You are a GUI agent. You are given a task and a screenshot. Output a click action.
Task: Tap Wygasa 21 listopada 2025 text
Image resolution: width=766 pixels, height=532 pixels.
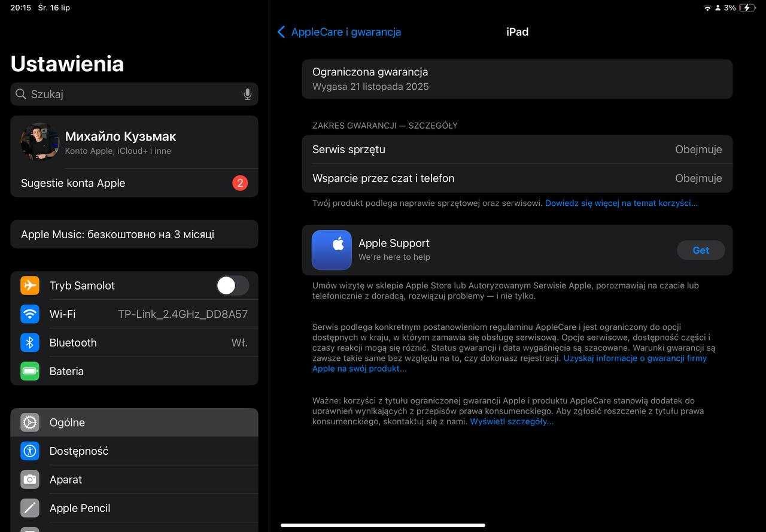point(370,86)
